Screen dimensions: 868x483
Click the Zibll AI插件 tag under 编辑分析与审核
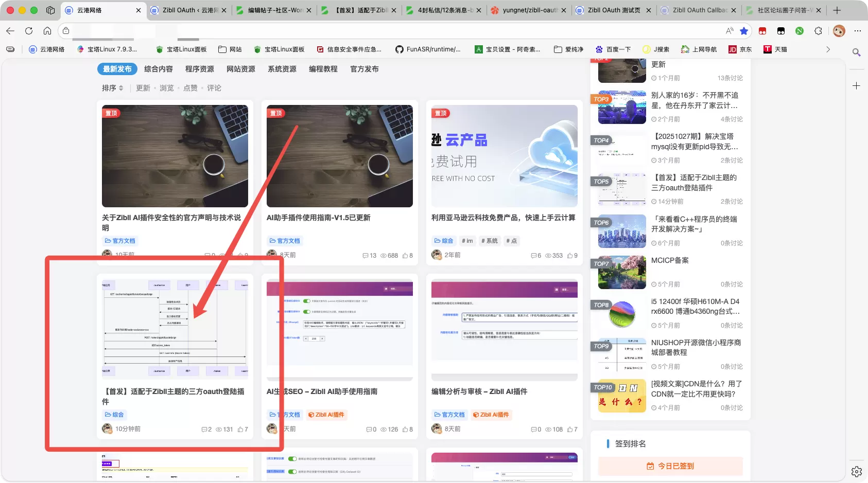tap(491, 415)
